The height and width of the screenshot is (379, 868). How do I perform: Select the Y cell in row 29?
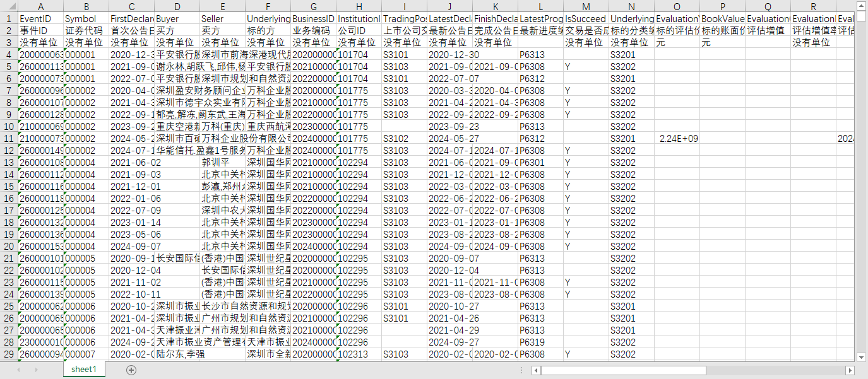[x=586, y=354]
